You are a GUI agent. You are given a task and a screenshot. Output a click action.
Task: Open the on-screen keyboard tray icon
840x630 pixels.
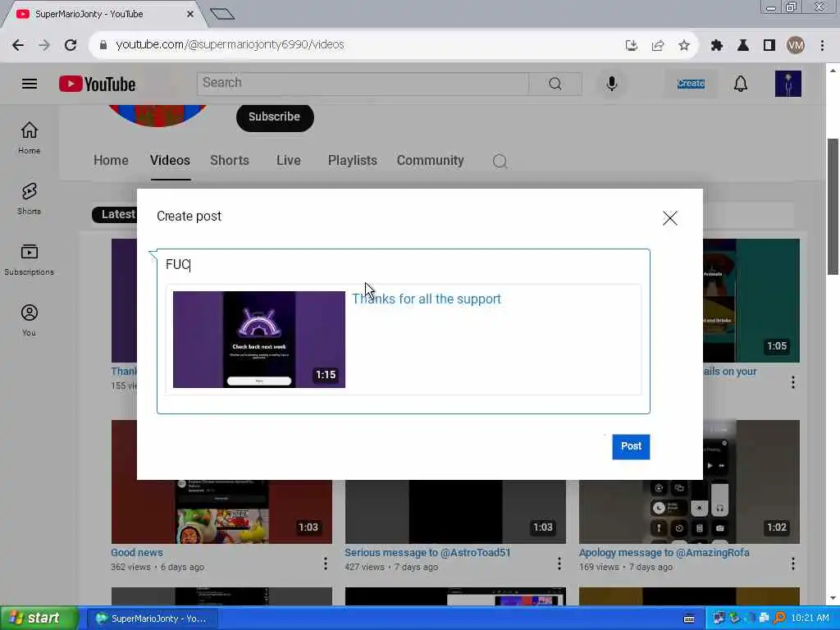pos(688,619)
